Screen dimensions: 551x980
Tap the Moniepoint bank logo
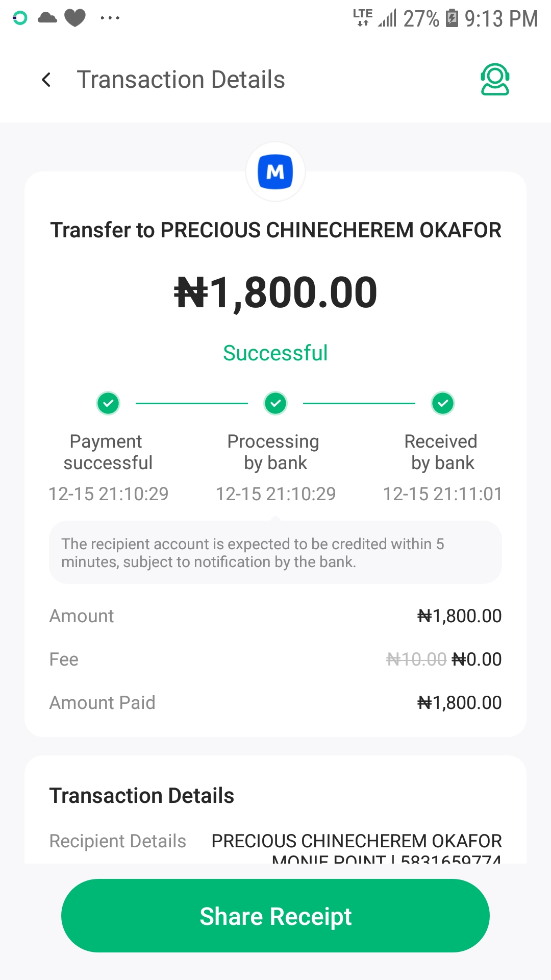[275, 172]
